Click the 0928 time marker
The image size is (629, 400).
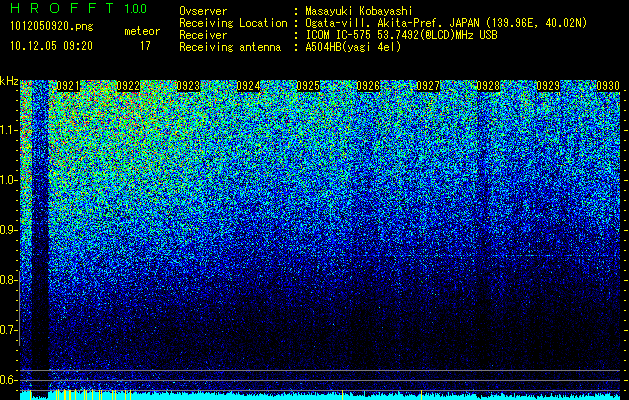488,86
